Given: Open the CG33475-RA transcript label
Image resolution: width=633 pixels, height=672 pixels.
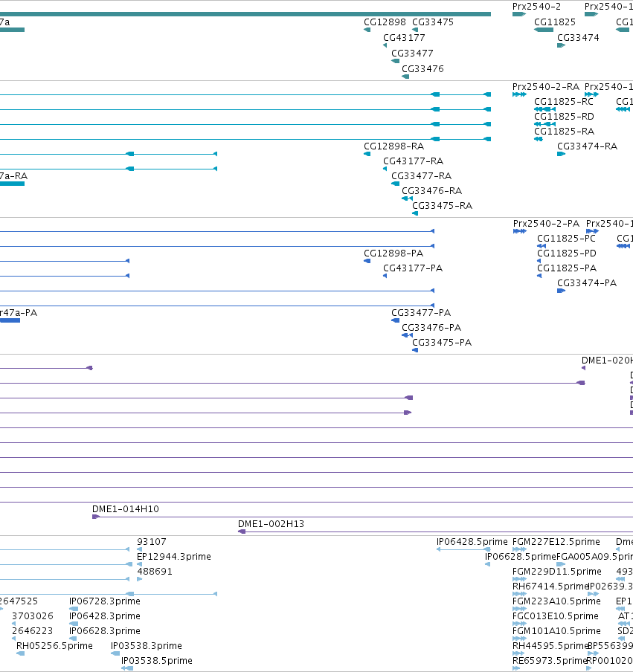Looking at the screenshot, I should (x=442, y=206).
